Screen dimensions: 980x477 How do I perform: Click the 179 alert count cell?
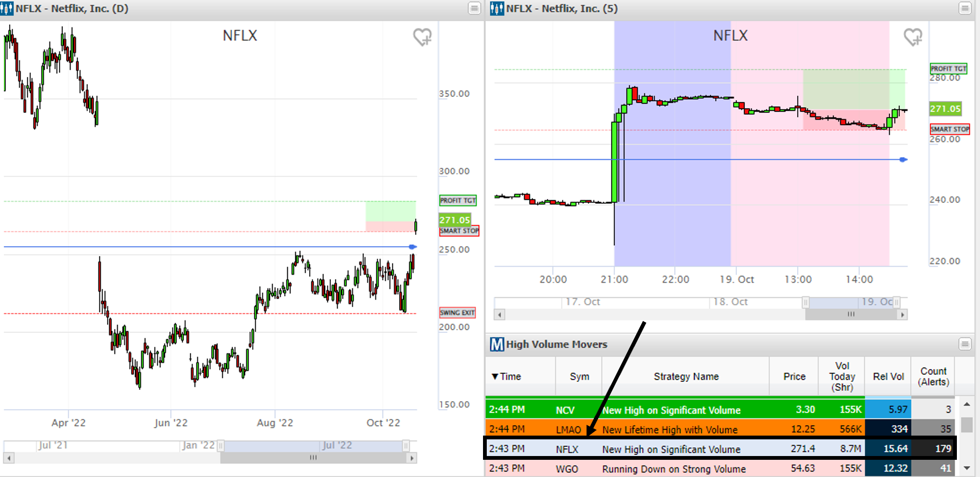coord(933,448)
